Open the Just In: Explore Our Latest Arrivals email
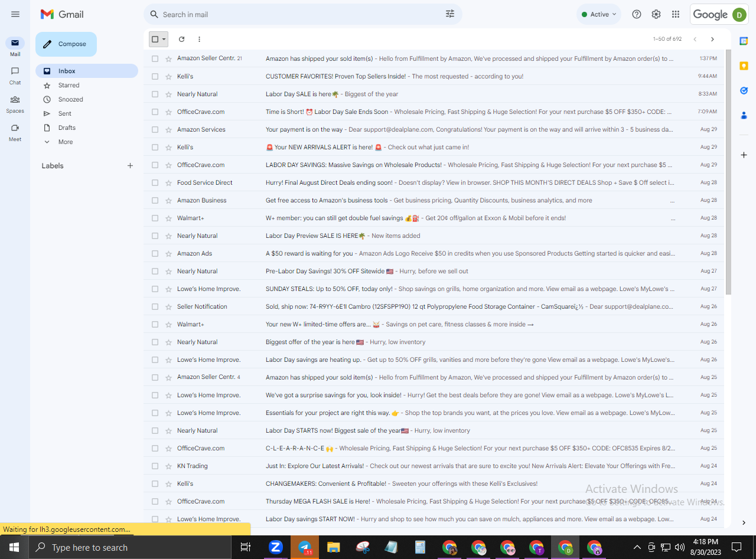 (x=434, y=466)
